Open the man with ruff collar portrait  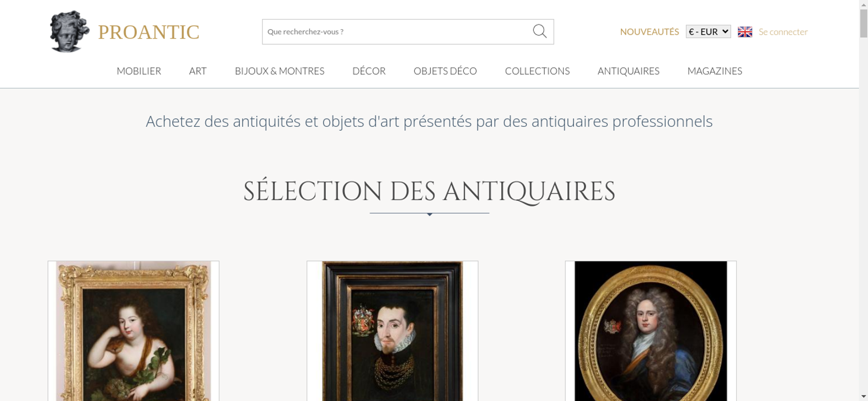(x=392, y=331)
